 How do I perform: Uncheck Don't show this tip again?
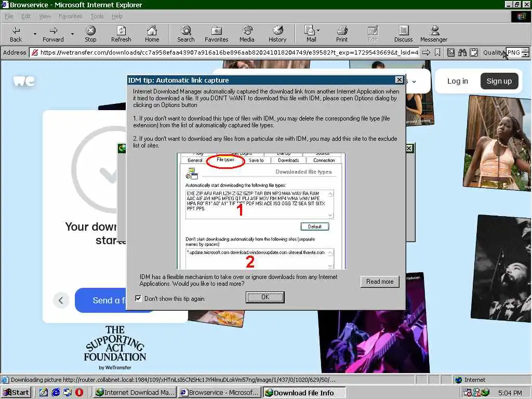tap(138, 299)
